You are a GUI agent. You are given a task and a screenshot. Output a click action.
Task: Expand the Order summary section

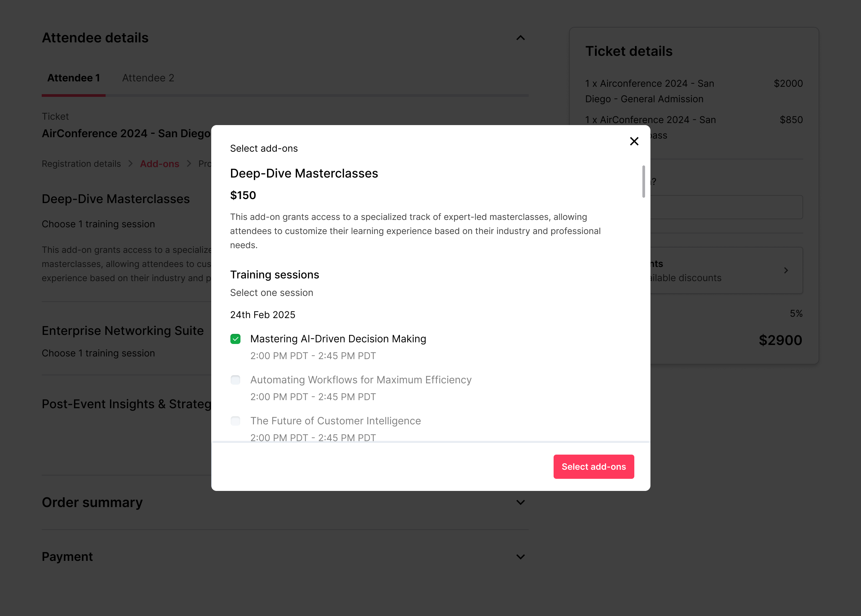[520, 502]
